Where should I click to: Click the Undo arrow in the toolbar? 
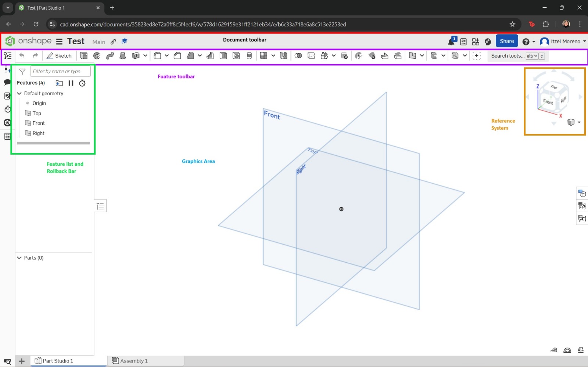point(22,55)
